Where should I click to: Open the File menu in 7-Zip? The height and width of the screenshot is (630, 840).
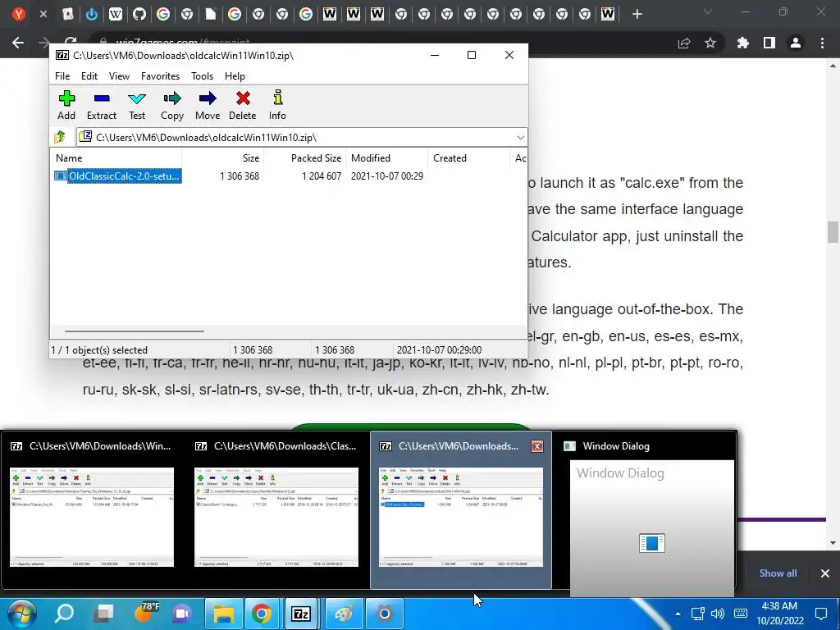pyautogui.click(x=62, y=76)
